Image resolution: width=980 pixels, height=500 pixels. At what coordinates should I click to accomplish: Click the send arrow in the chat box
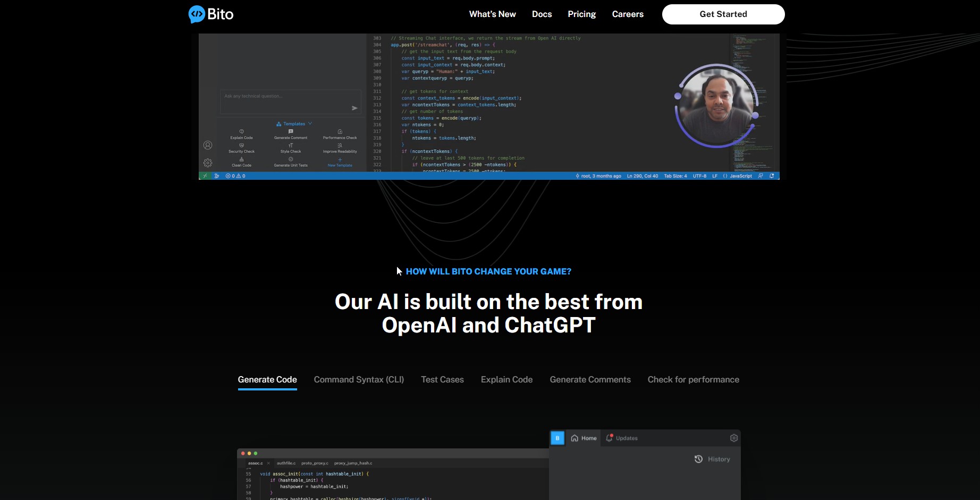354,108
